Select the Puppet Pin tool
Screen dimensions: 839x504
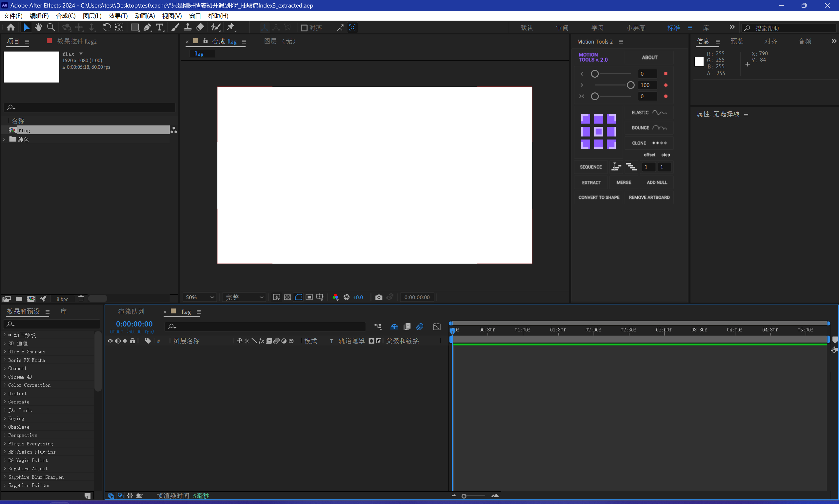231,28
